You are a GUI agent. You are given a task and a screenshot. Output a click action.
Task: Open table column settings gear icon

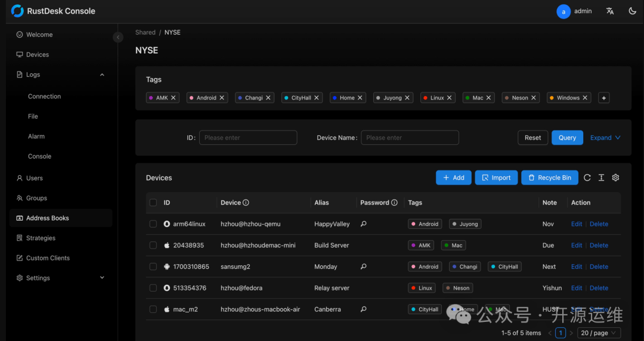click(616, 178)
